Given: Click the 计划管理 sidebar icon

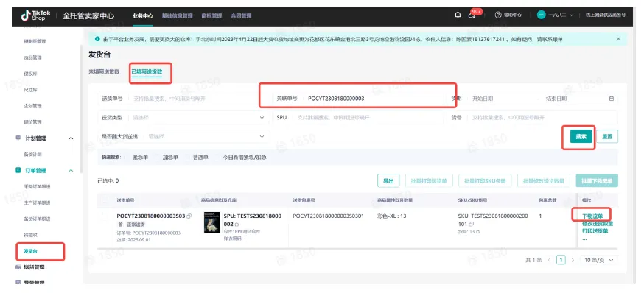Looking at the screenshot, I should coord(18,138).
